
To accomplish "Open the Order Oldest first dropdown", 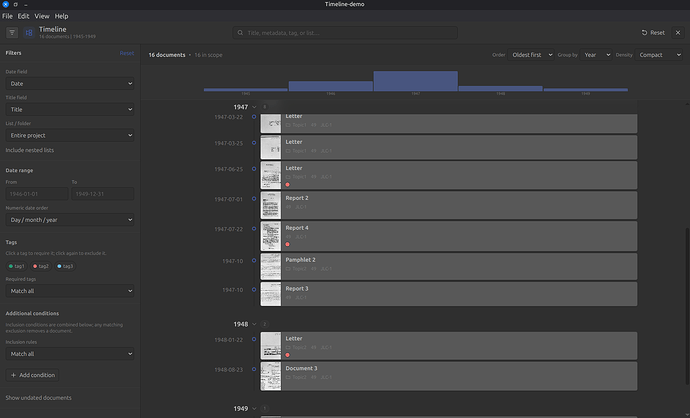I will click(531, 55).
